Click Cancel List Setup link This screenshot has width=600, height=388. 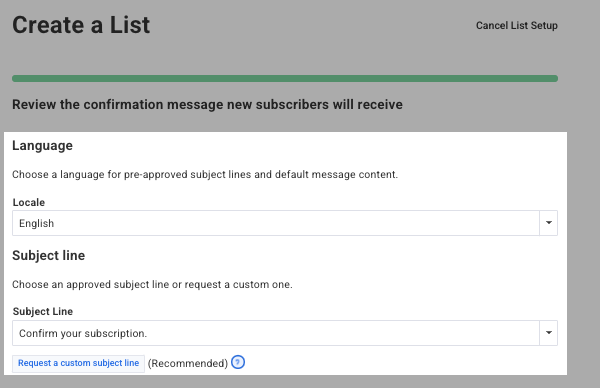(517, 25)
